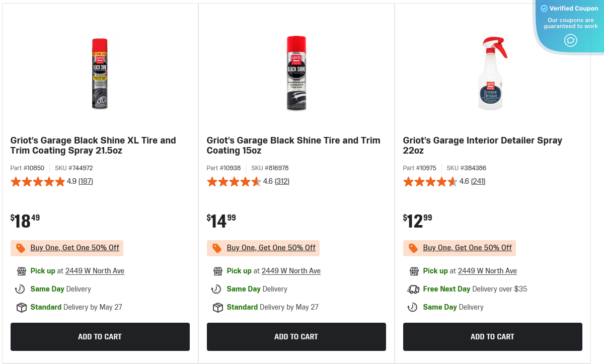Screen dimensions: 604x364
Task: Open the 187 reviews link for XL Tire spray
Action: [x=86, y=181]
